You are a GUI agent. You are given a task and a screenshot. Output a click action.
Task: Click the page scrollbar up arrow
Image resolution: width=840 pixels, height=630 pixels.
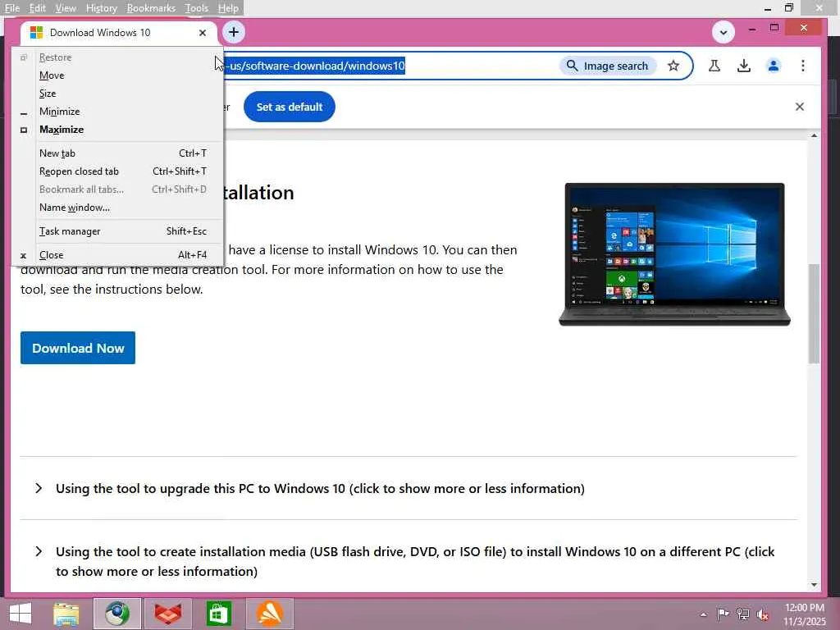(814, 136)
